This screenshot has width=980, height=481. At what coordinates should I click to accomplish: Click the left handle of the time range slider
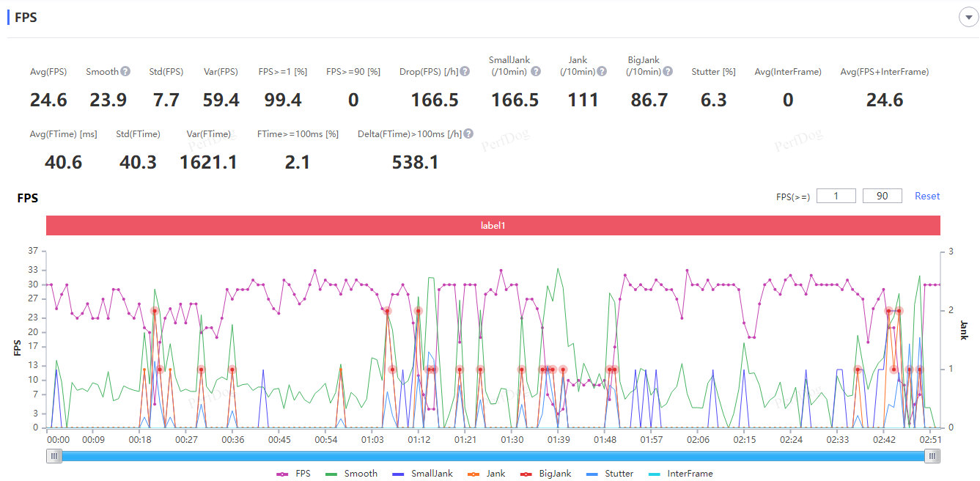(x=54, y=456)
